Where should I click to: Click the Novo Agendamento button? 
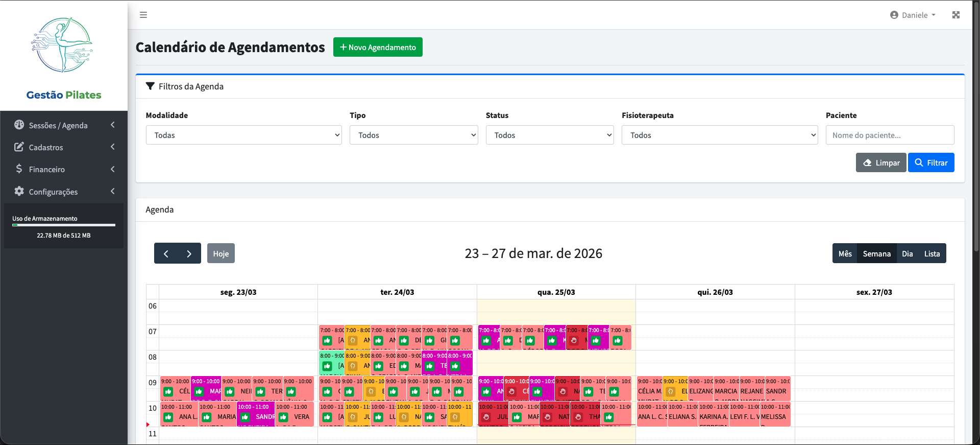pos(378,47)
